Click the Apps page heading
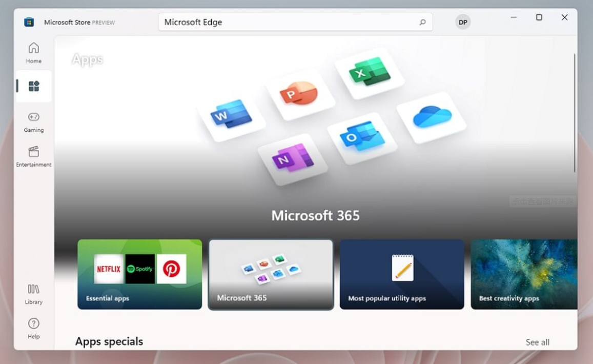The height and width of the screenshot is (364, 593). pos(87,60)
